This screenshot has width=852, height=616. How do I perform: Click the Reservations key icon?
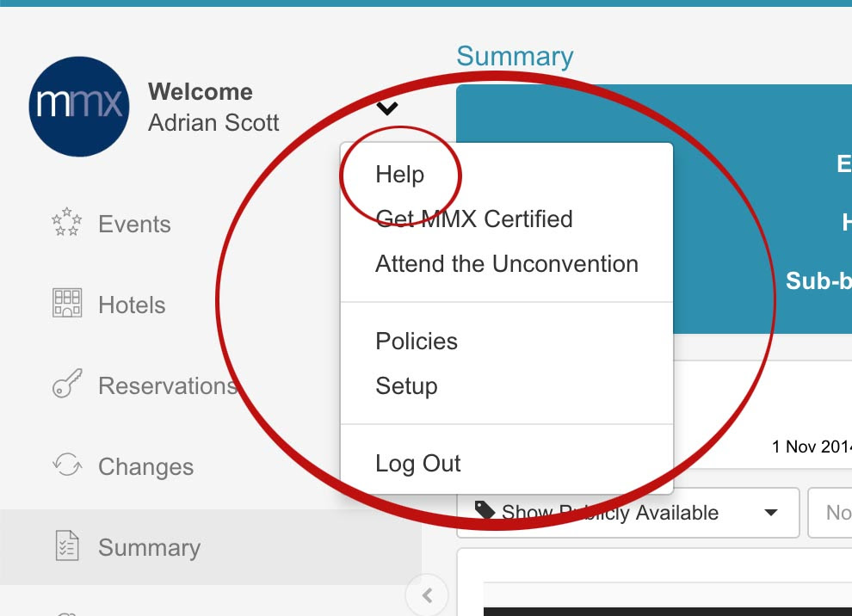coord(67,384)
